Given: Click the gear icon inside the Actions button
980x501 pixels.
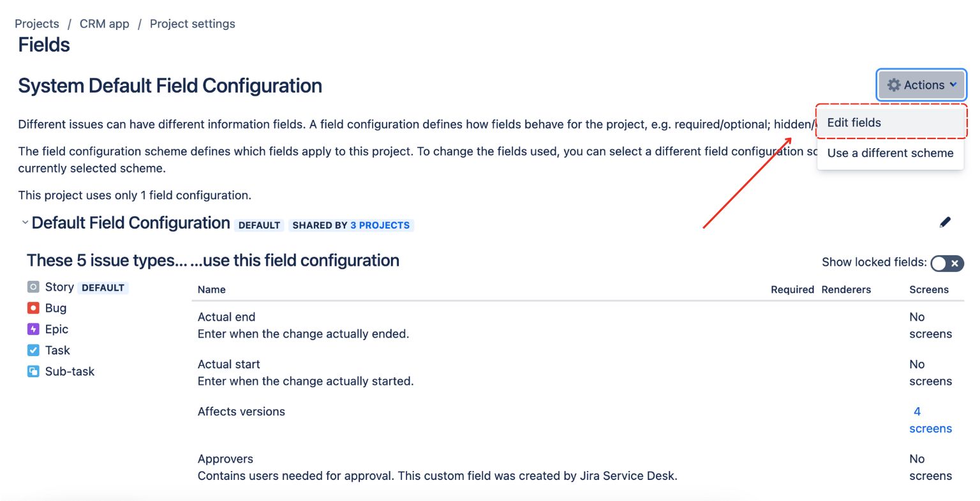Looking at the screenshot, I should [895, 84].
